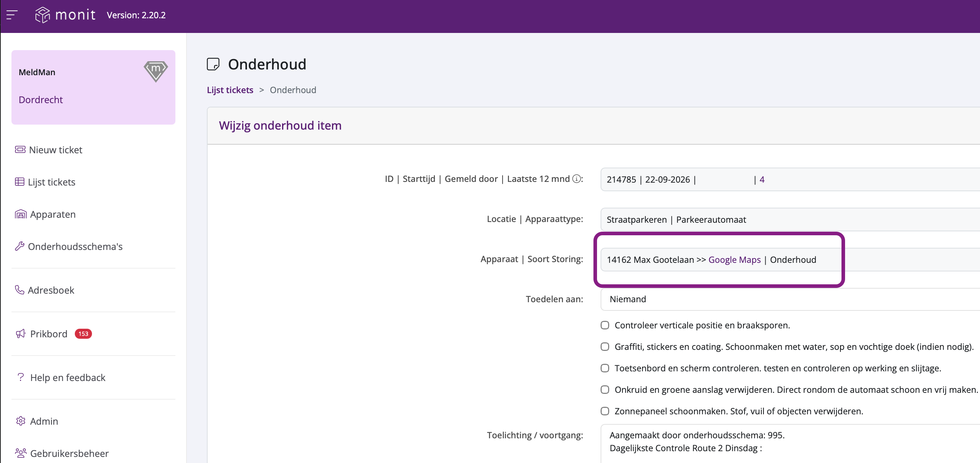This screenshot has height=463, width=980.
Task: Click the MeldMan diamond badge icon
Action: pyautogui.click(x=156, y=71)
